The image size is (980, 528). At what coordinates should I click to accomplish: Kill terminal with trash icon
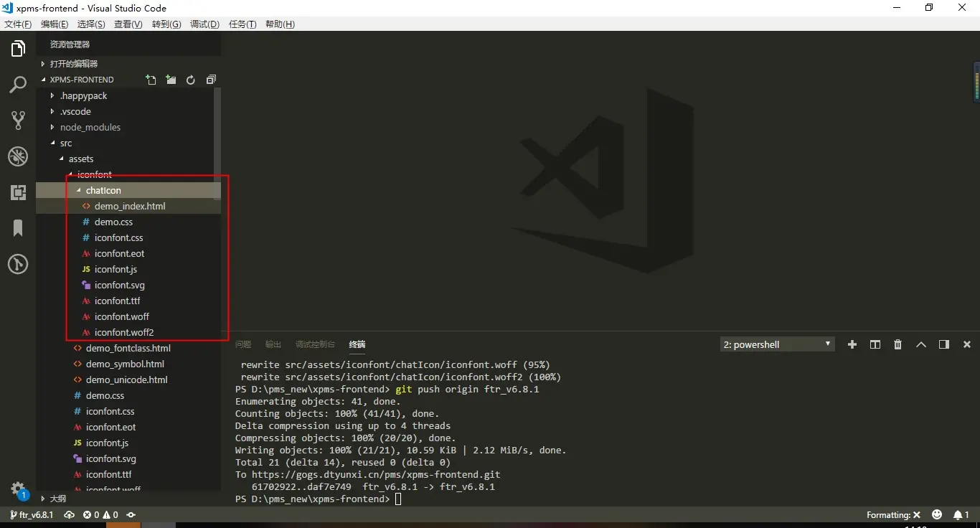click(898, 344)
